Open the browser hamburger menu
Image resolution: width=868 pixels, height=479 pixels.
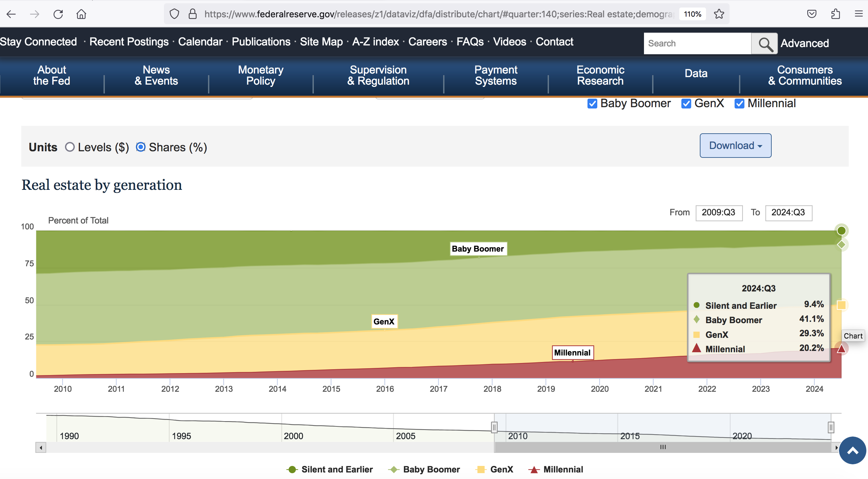tap(859, 14)
